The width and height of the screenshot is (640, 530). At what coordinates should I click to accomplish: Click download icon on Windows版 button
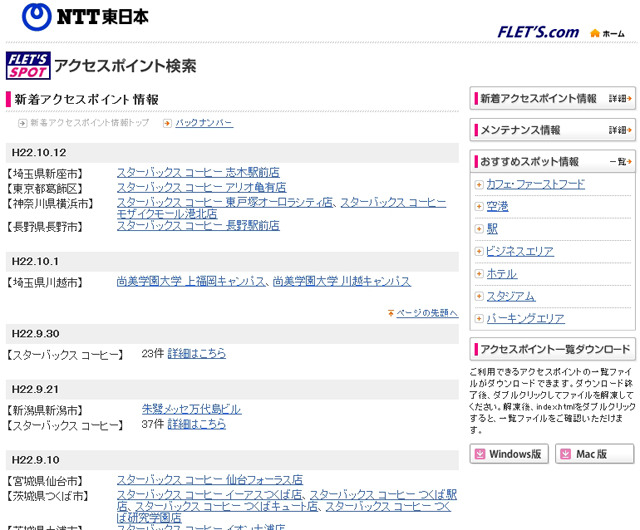point(480,454)
